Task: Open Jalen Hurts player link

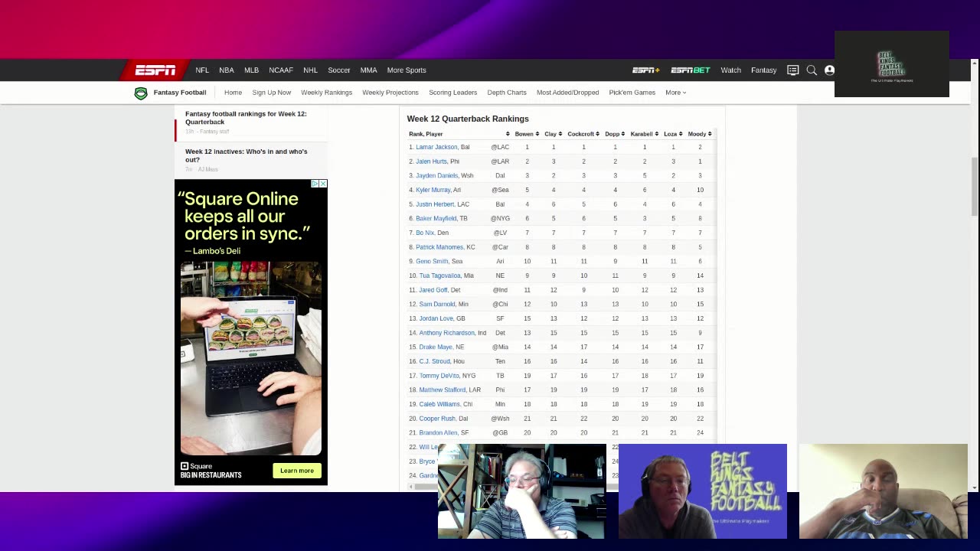Action: point(431,161)
